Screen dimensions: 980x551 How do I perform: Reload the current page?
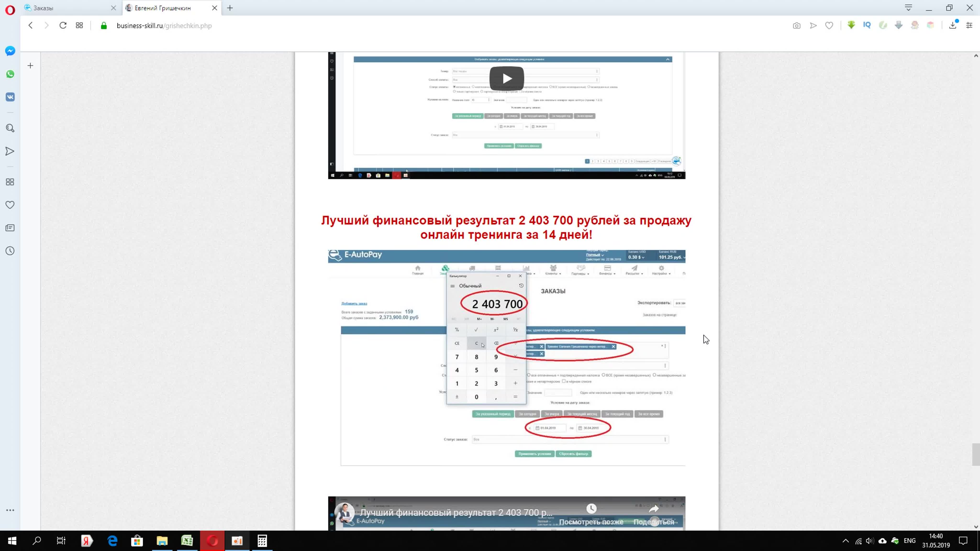[63, 26]
